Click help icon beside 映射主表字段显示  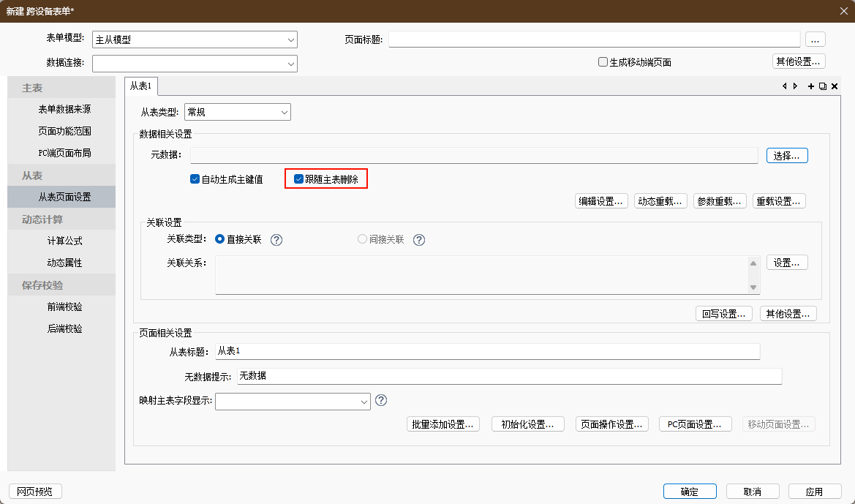pos(380,400)
